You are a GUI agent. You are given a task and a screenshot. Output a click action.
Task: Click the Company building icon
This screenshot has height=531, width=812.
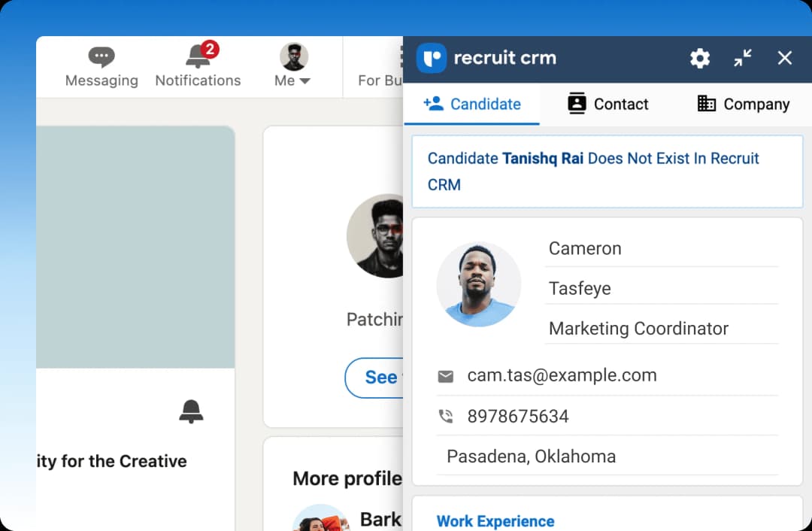pyautogui.click(x=706, y=104)
